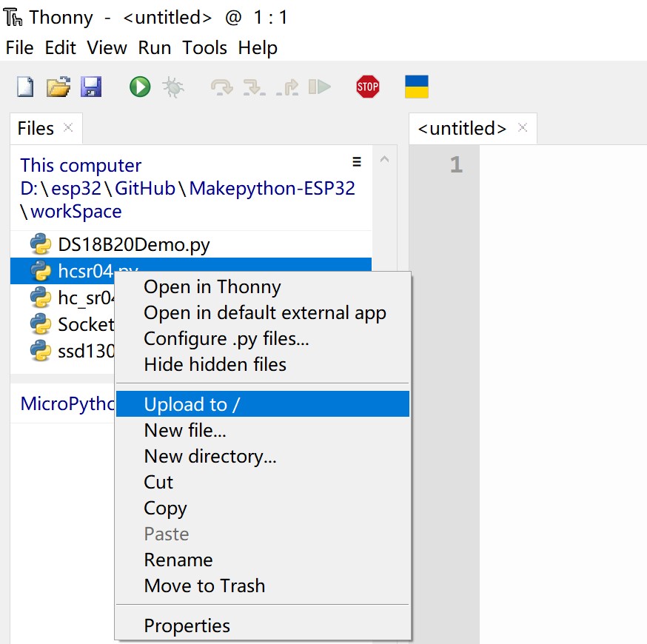Select Copy in context menu

tap(263, 508)
